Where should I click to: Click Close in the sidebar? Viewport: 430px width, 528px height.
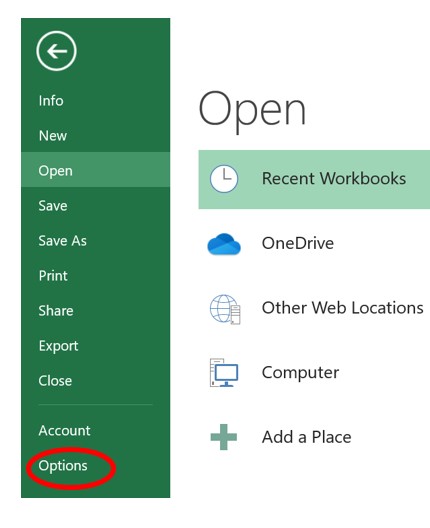click(95, 381)
